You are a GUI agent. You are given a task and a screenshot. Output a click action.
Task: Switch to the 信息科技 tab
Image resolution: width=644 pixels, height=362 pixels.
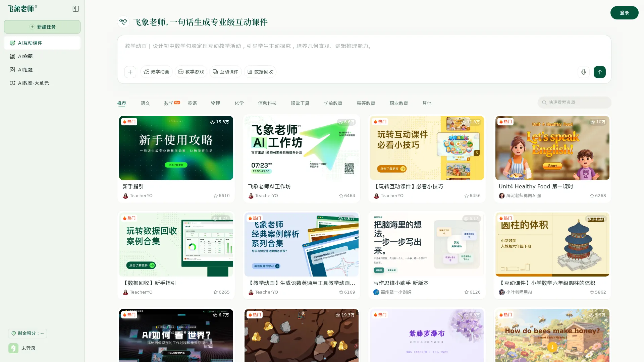(267, 103)
